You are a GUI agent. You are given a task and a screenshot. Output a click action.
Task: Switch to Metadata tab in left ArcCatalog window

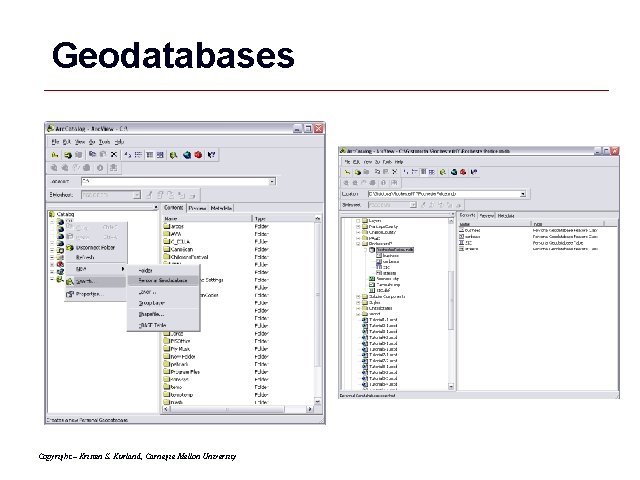(221, 208)
